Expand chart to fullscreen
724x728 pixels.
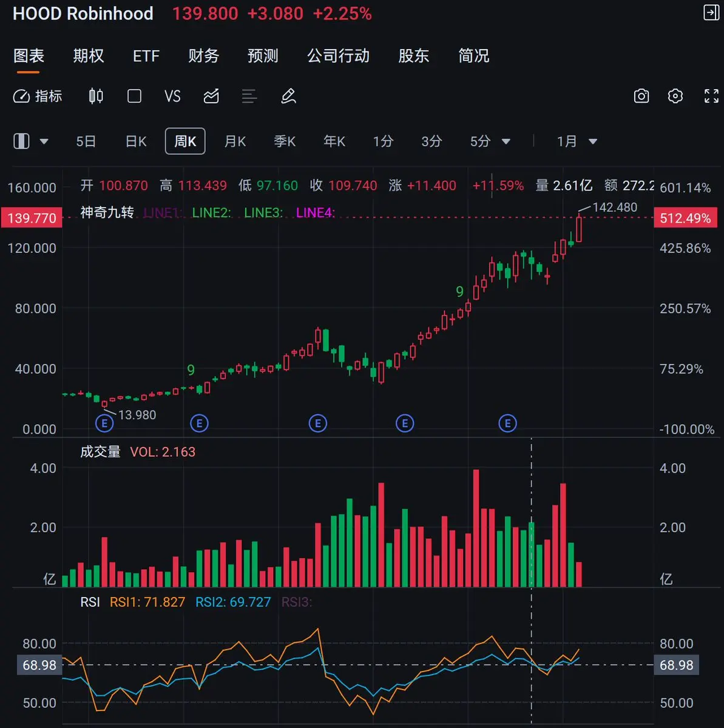click(x=711, y=96)
